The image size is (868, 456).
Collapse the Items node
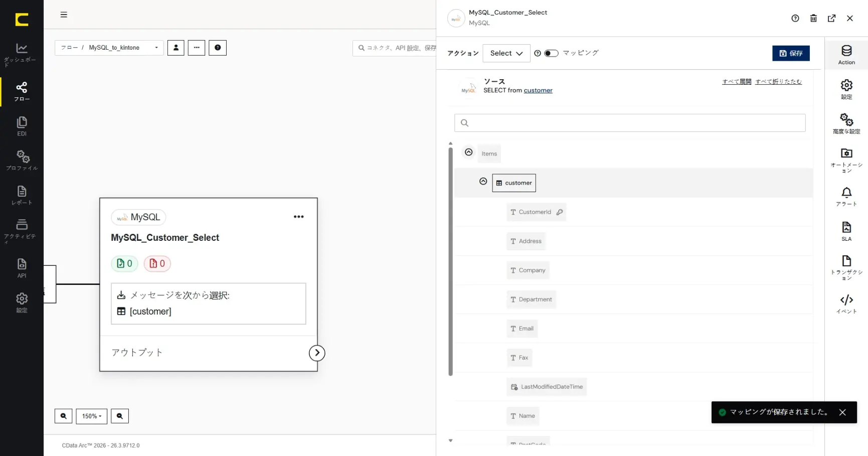[469, 152]
